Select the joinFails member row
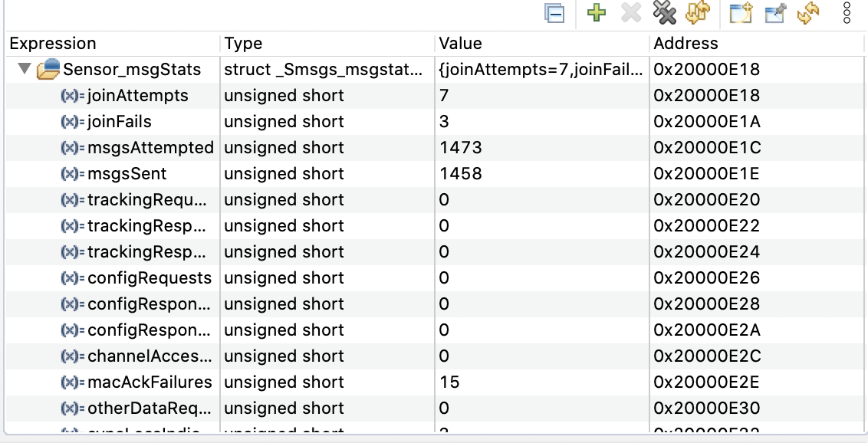Screen dimensions: 868x443 tap(120, 122)
